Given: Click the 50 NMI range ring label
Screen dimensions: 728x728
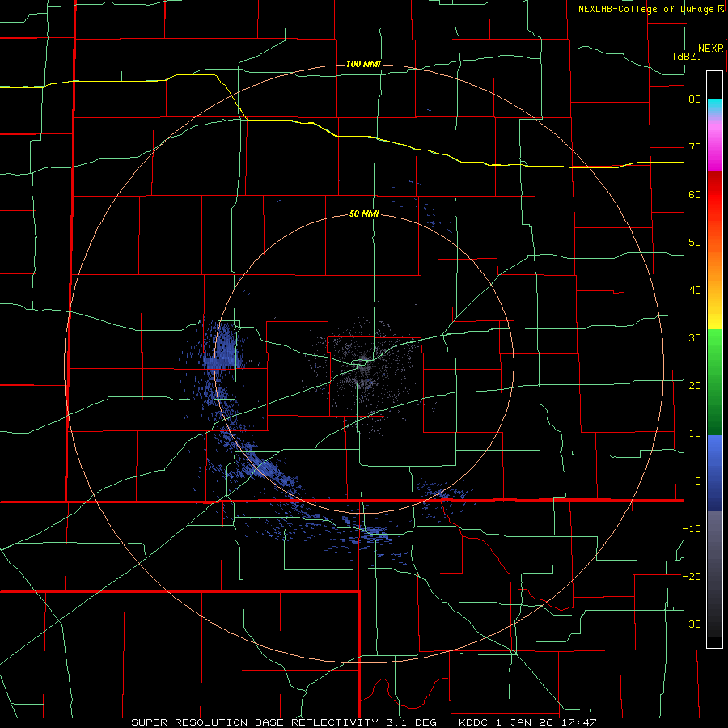Looking at the screenshot, I should 365,214.
